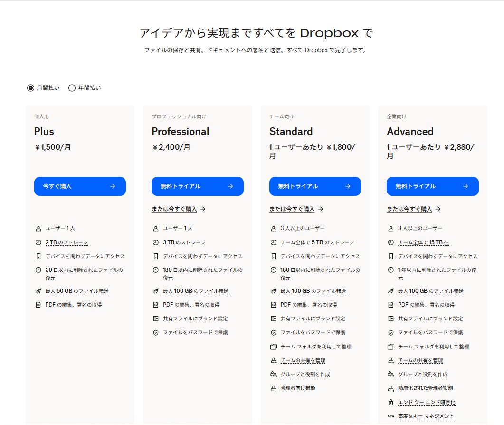Click admin icon beside 管理者向け機能
This screenshot has height=425, width=504.
(274, 389)
